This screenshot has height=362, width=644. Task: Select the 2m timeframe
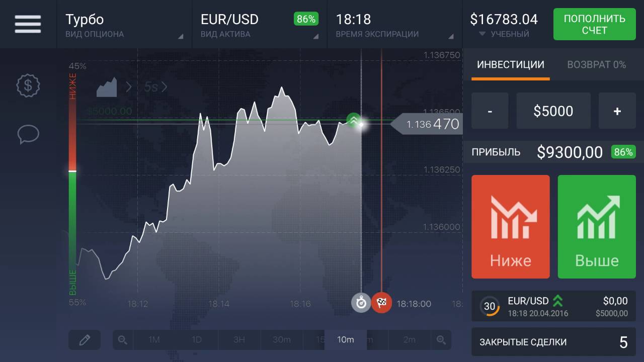(x=410, y=340)
